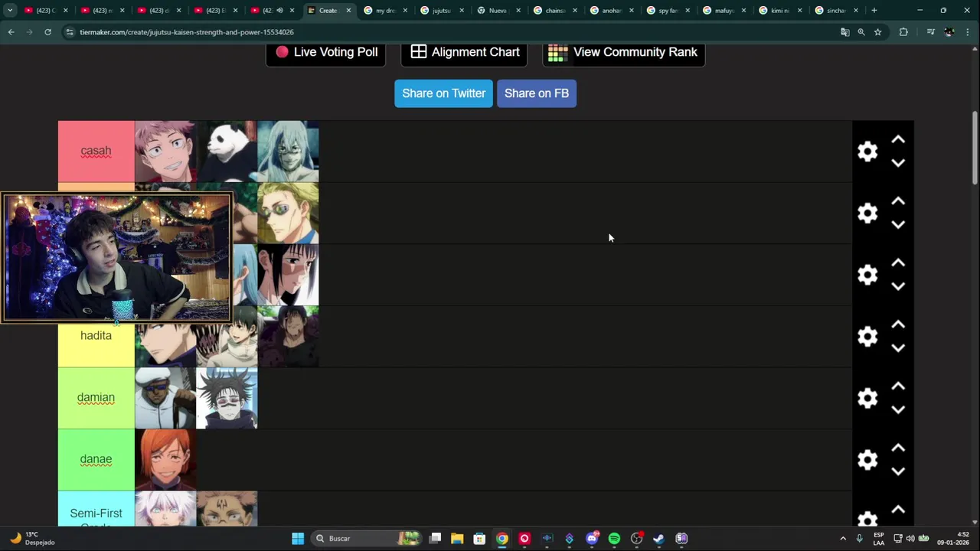Select the blond Nanami image with glasses
This screenshot has height=551, width=980.
coord(288,213)
